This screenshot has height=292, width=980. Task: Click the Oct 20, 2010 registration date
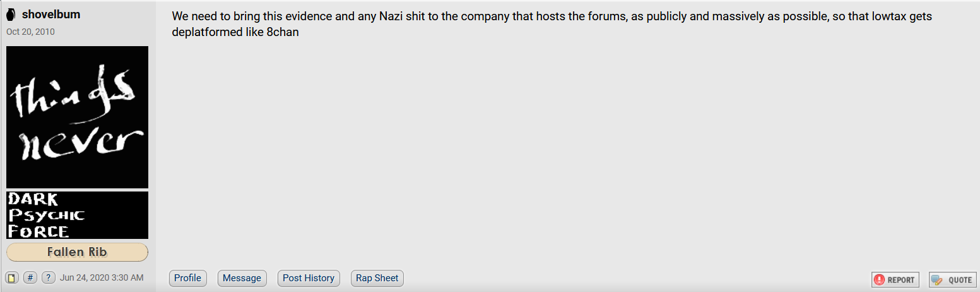(30, 32)
